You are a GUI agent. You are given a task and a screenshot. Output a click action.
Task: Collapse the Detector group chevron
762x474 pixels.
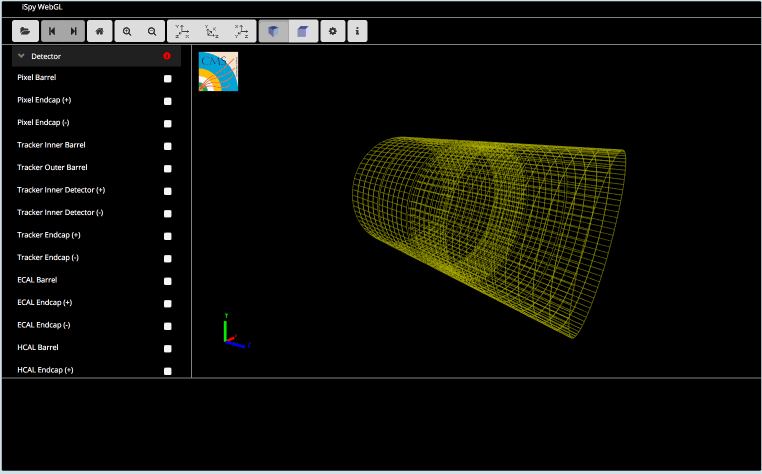click(x=21, y=57)
